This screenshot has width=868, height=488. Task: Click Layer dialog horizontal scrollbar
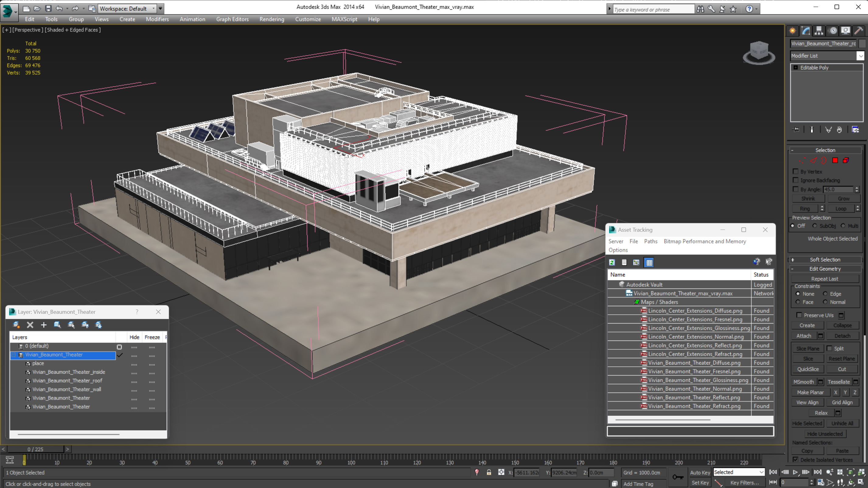68,434
